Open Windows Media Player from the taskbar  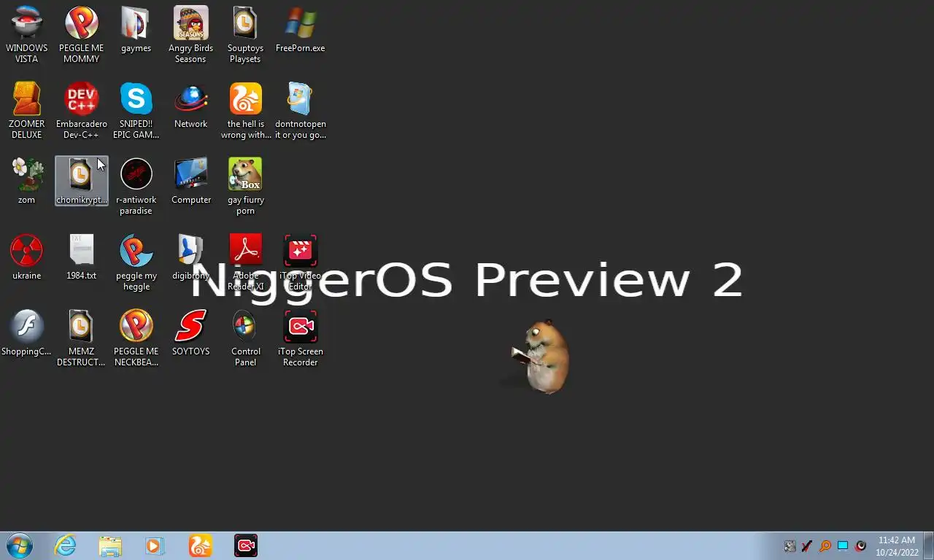coord(155,545)
